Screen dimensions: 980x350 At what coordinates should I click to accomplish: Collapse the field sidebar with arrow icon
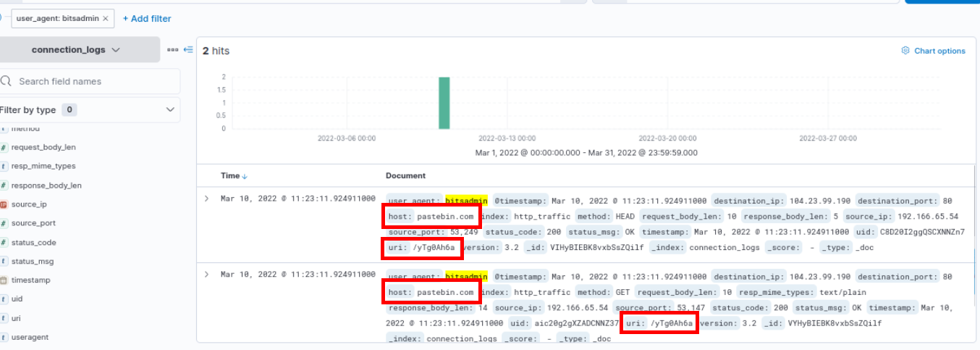point(188,50)
